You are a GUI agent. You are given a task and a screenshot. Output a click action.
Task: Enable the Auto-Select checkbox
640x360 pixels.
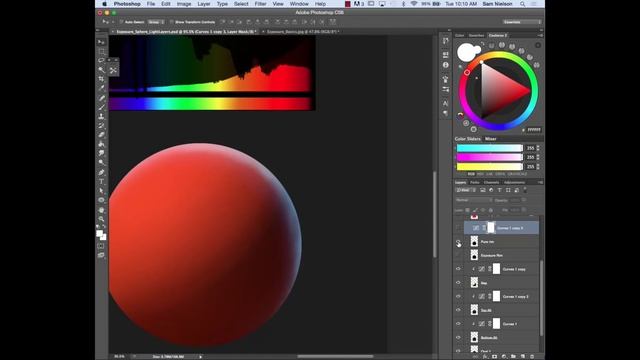[121, 22]
